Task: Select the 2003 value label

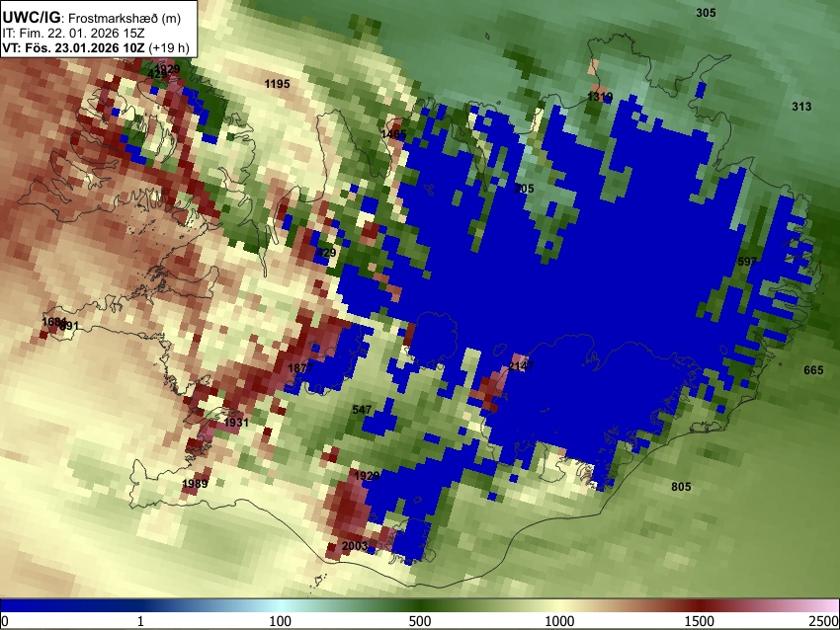Action: 355,546
